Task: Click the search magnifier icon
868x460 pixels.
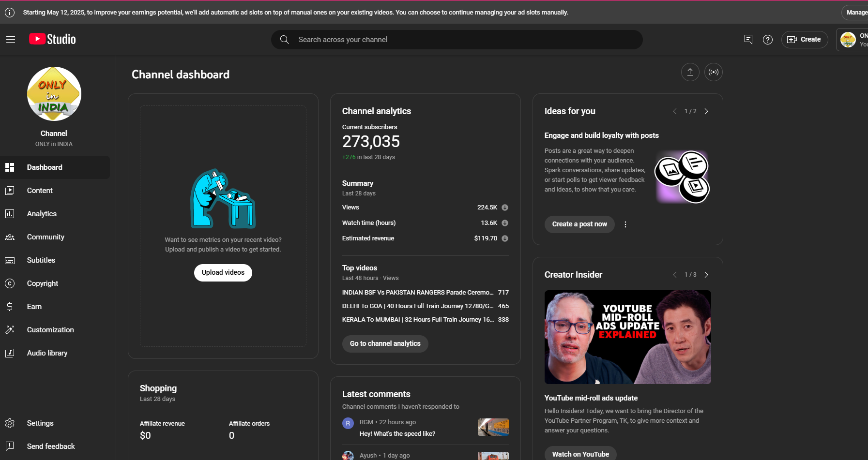Action: [x=285, y=40]
